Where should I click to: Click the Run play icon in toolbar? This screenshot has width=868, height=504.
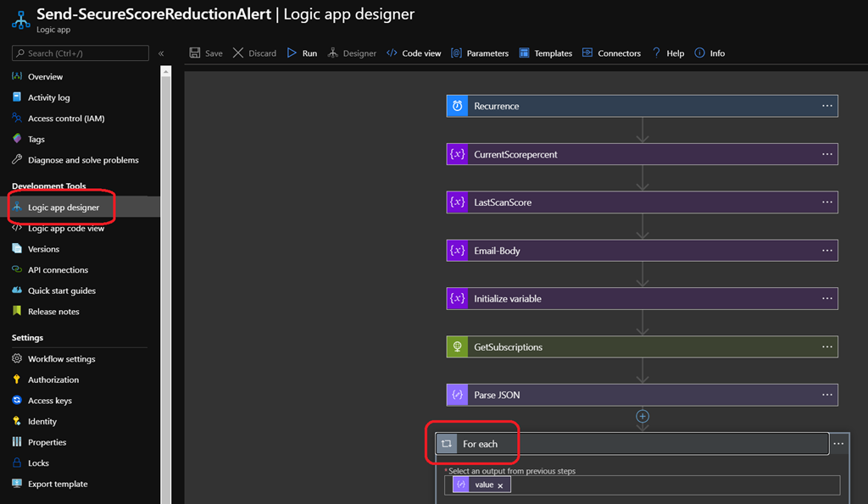[292, 53]
